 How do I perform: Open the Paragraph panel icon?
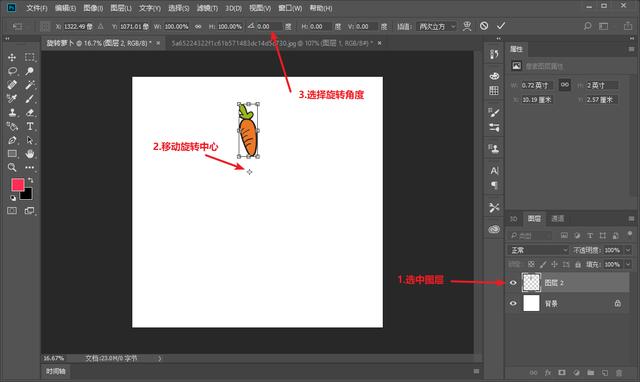(494, 186)
